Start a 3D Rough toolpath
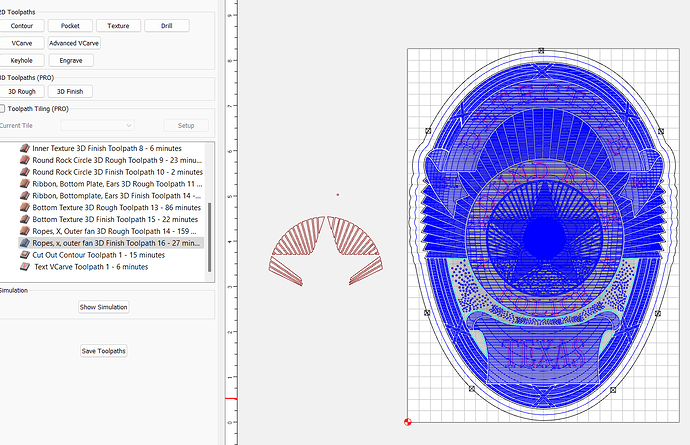Screen dimensions: 690x445 [22, 91]
